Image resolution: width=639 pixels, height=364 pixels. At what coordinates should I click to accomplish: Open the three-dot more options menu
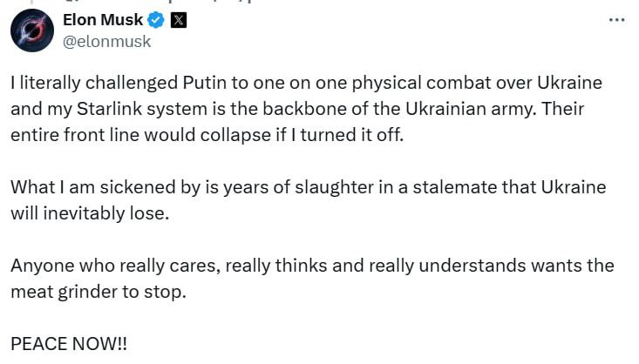pos(616,19)
